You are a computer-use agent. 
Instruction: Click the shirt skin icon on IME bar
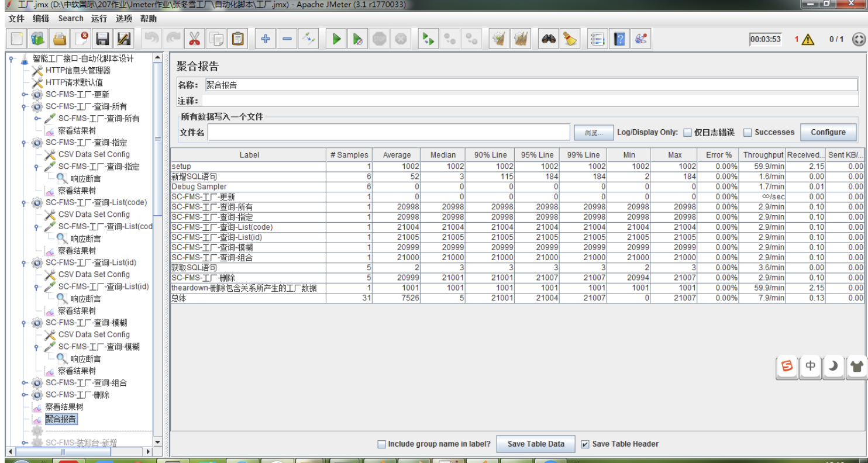(857, 367)
